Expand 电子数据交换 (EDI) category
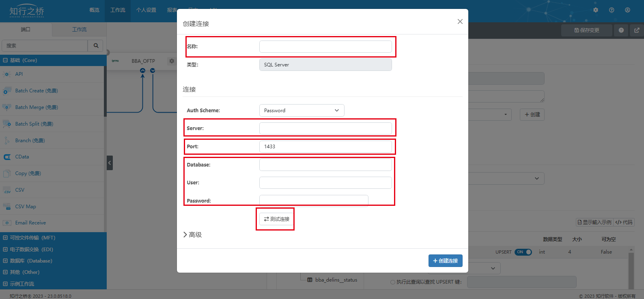Screen dimensions: 644x299 pyautogui.click(x=31, y=250)
